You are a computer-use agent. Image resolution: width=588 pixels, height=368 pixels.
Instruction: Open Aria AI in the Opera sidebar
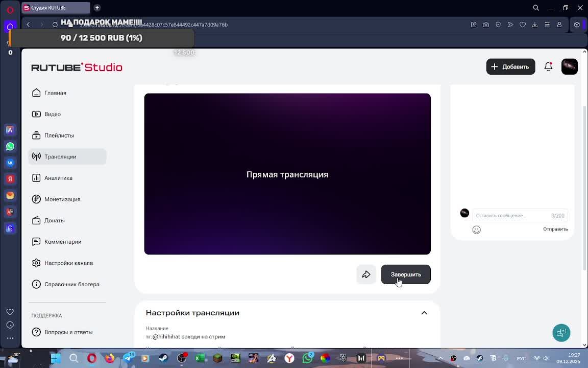click(10, 130)
